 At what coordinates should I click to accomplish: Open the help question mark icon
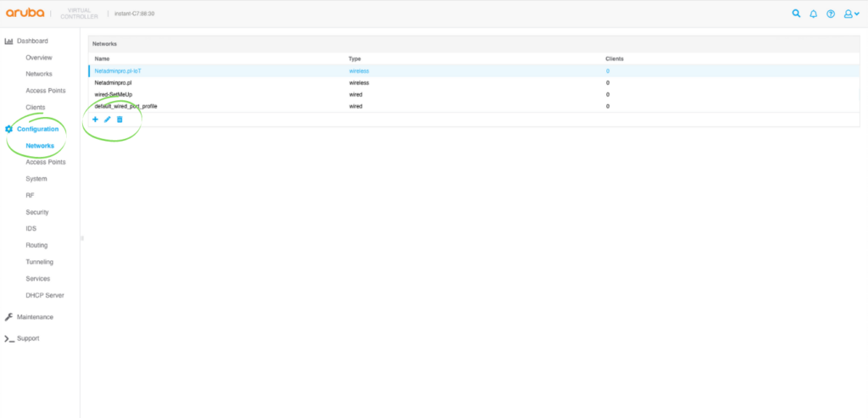click(x=831, y=14)
